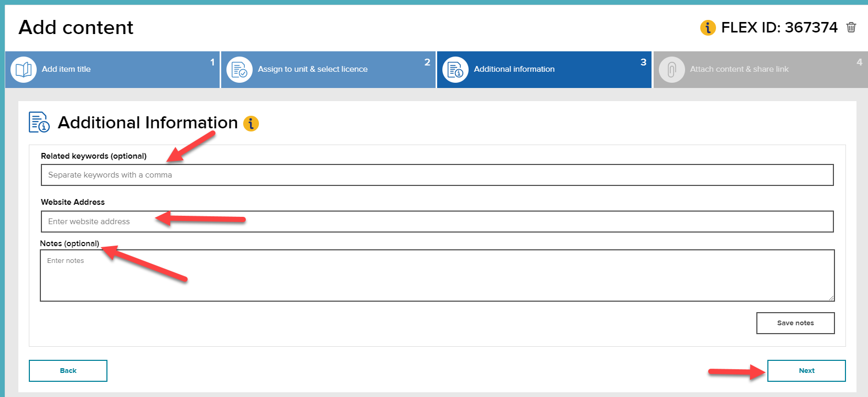Click the Add content page title
The width and height of the screenshot is (868, 397).
[76, 27]
